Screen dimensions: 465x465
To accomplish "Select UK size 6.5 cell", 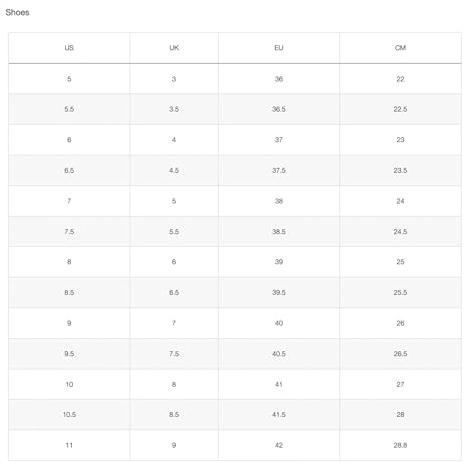I will point(174,293).
